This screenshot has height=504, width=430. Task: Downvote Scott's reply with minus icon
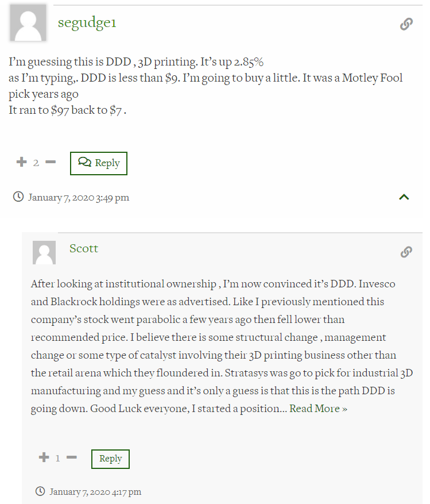pyautogui.click(x=72, y=457)
